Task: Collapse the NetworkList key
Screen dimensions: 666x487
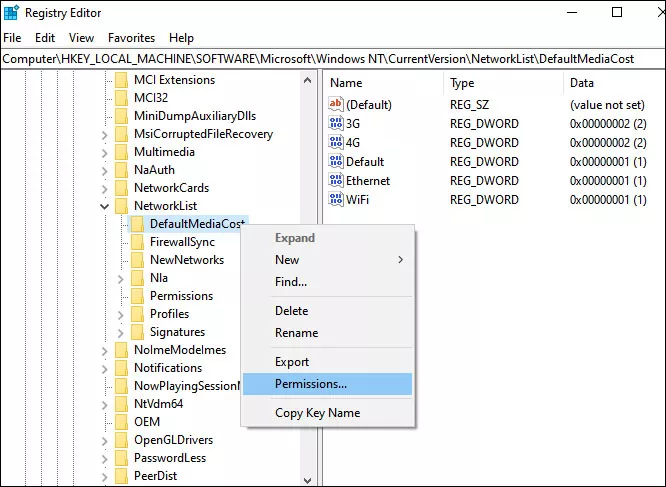Action: tap(104, 206)
